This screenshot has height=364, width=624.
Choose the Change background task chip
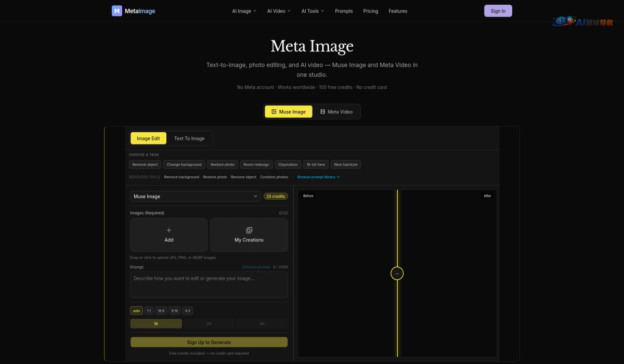coord(184,164)
